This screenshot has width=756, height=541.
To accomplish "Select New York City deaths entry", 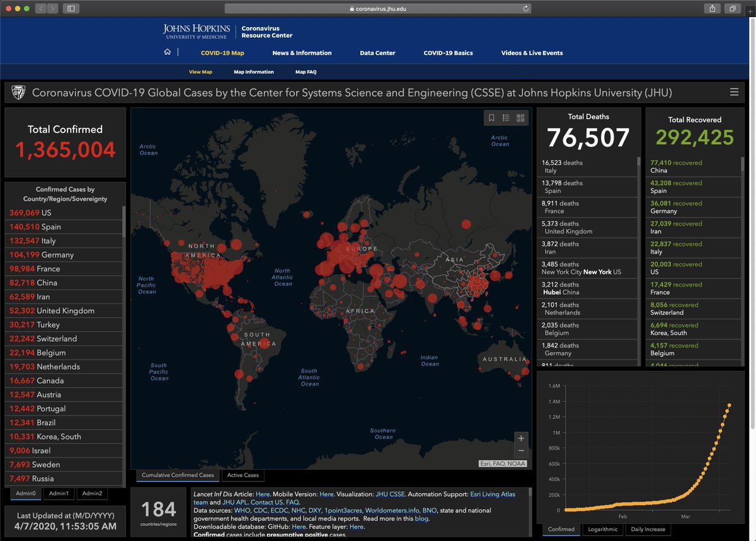I will point(587,268).
